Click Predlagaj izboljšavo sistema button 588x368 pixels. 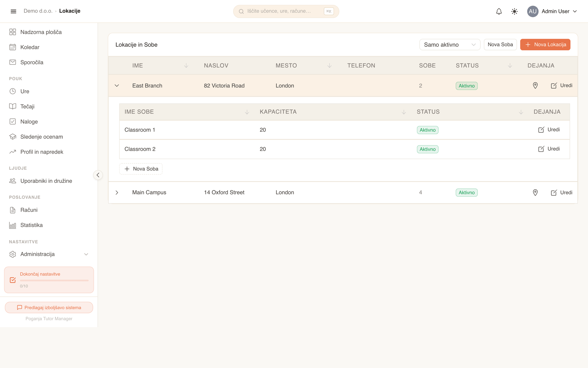click(49, 308)
